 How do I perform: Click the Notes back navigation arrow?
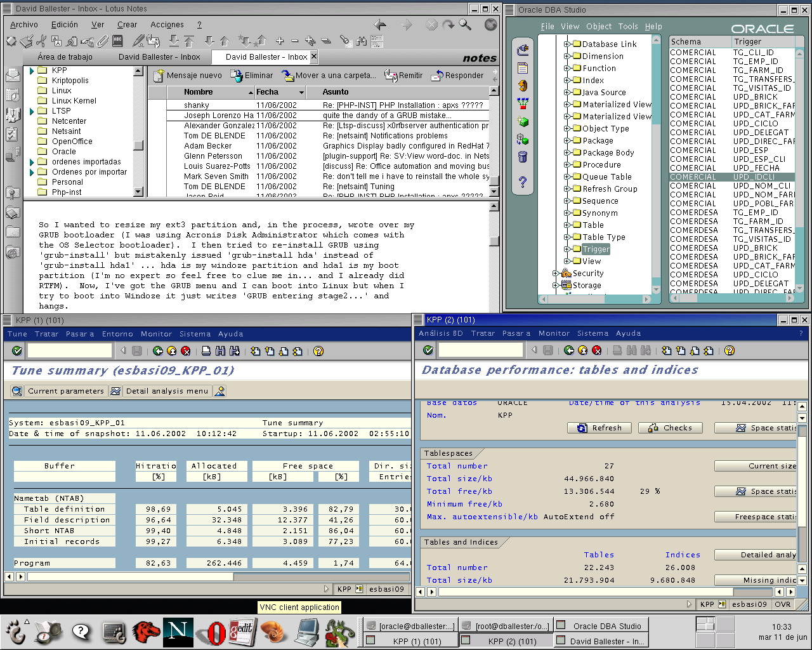pyautogui.click(x=380, y=25)
